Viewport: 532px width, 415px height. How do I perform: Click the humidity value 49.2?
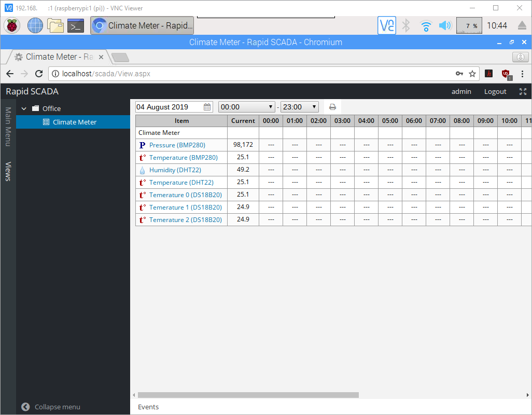click(x=243, y=170)
